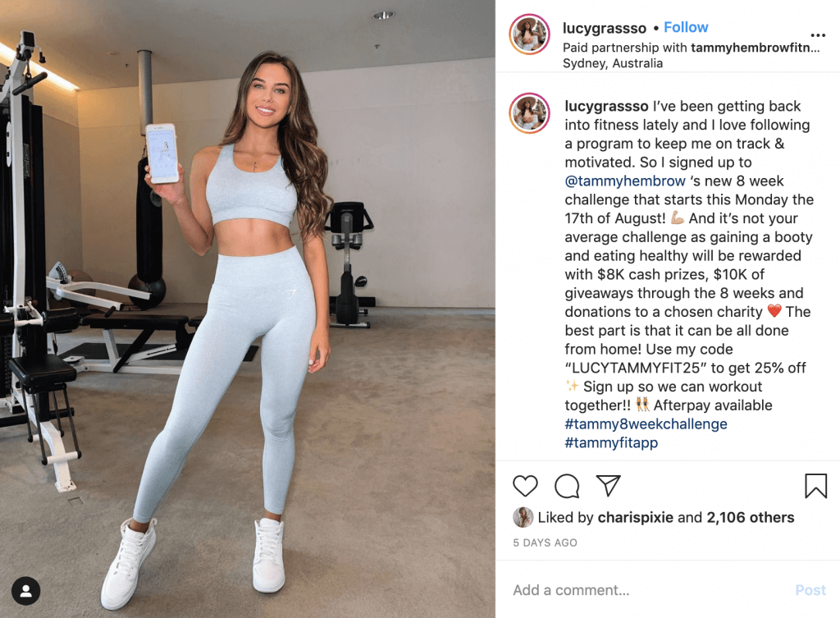Show tagged people icon on the photo
Viewport: 840px width, 618px height.
click(25, 591)
